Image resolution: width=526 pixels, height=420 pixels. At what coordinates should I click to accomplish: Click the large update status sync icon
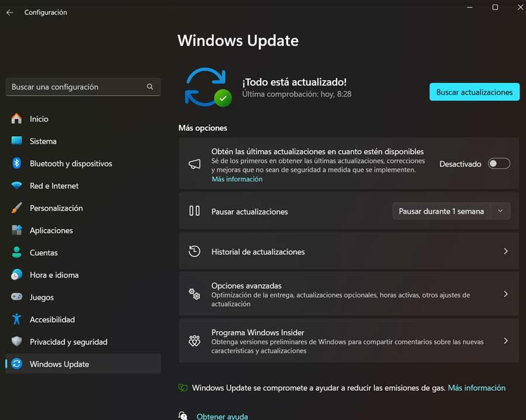[208, 87]
